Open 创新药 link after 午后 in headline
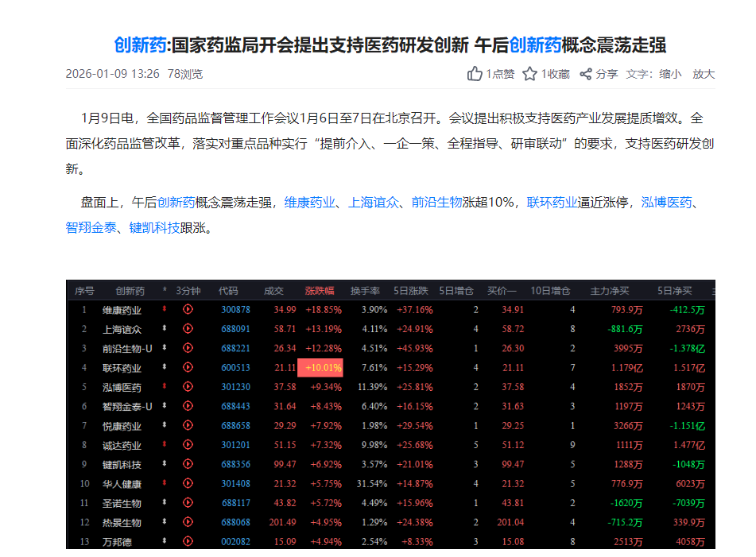756x557 pixels. pos(535,45)
